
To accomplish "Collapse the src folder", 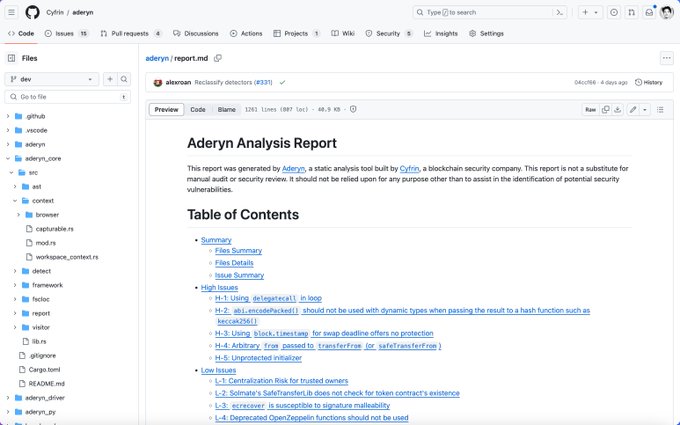I will coord(12,173).
